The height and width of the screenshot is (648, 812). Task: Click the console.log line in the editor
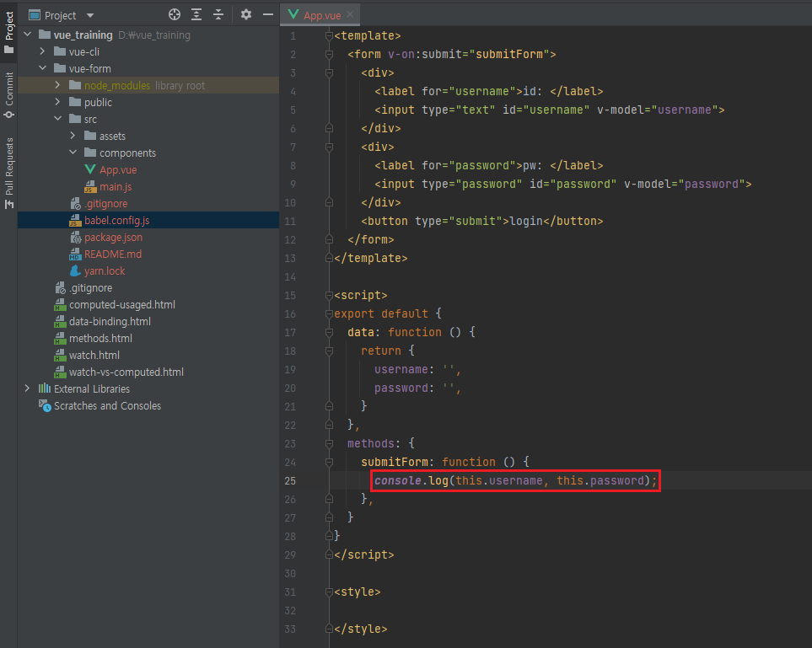(514, 480)
